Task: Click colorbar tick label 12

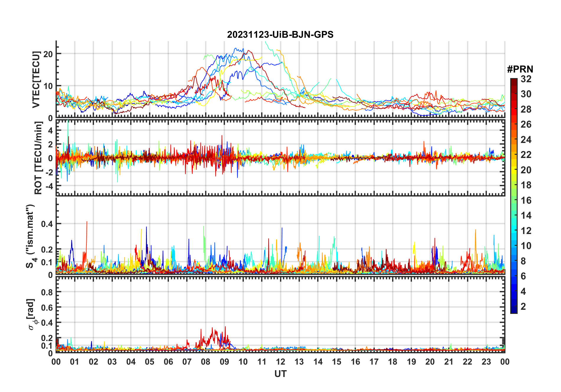Action: [x=526, y=231]
